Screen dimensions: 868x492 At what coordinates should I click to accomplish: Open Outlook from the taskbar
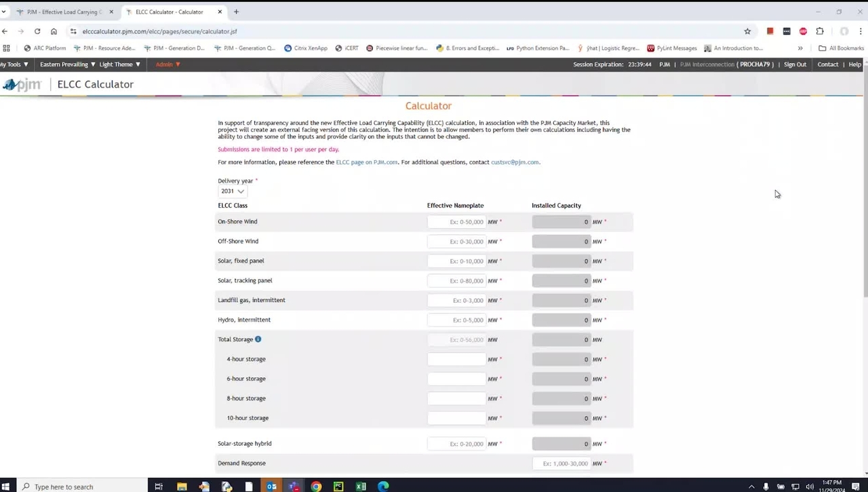pyautogui.click(x=271, y=487)
